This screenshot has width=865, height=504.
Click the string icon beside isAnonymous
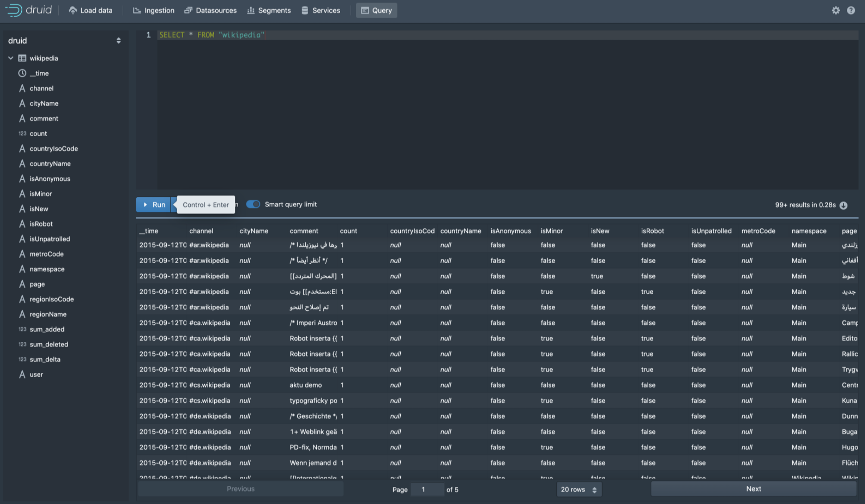(x=22, y=179)
